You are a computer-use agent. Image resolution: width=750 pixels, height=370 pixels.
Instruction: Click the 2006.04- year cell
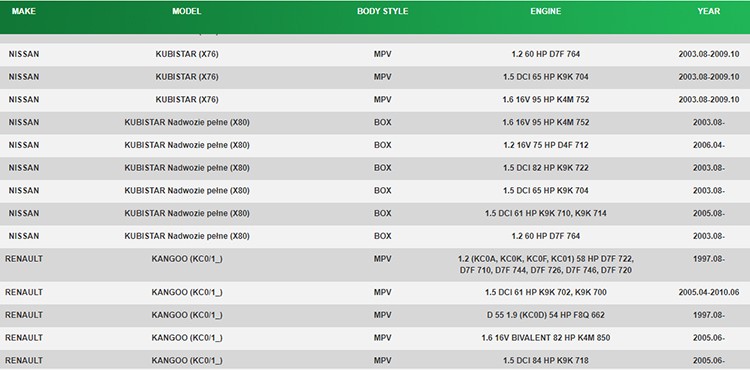(708, 145)
